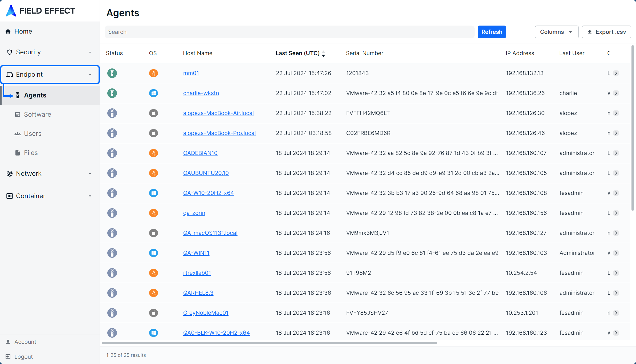The height and width of the screenshot is (364, 636).
Task: Click the Files document icon in sidebar
Action: point(18,153)
